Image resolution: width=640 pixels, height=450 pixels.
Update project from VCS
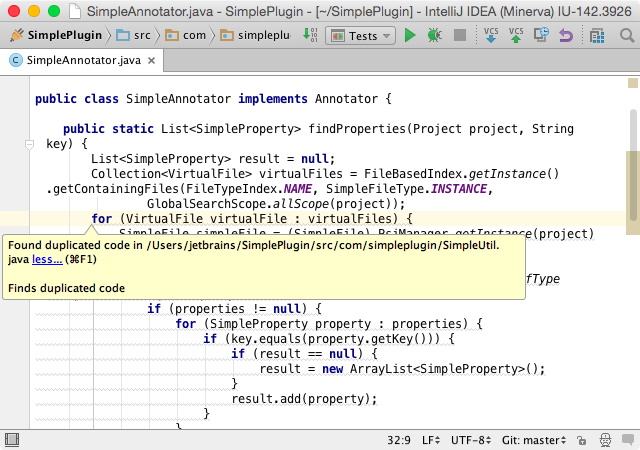pyautogui.click(x=491, y=36)
